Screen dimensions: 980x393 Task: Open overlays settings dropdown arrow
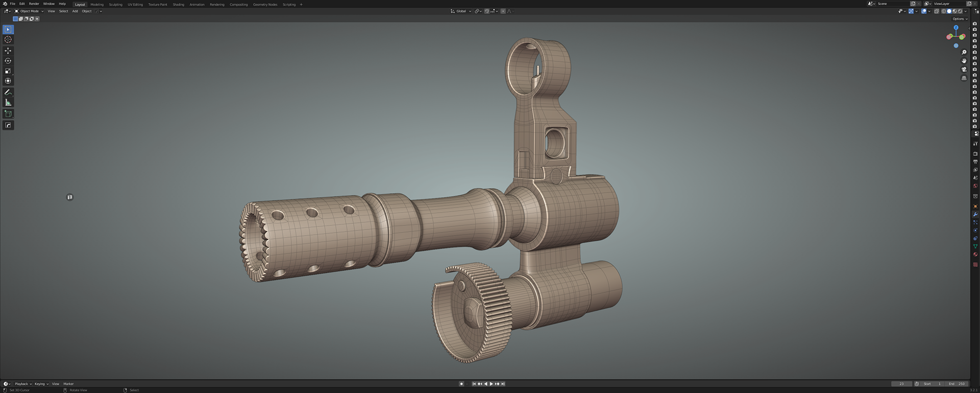[x=929, y=11]
